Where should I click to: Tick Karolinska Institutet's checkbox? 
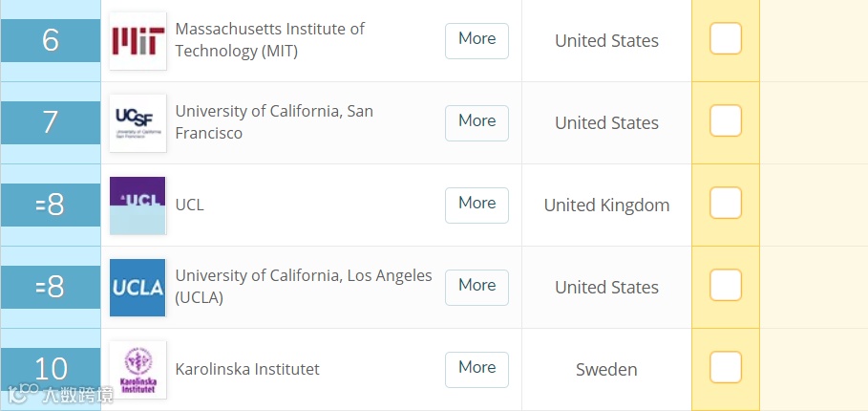tap(726, 368)
